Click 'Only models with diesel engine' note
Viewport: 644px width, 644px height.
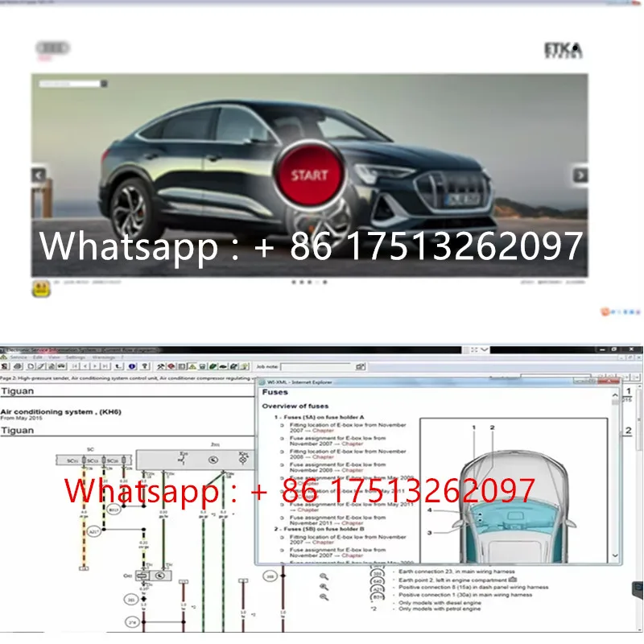point(440,602)
